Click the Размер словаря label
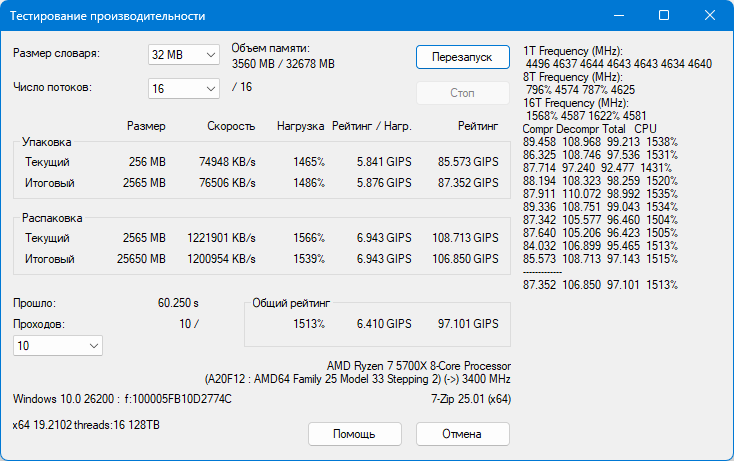Image resolution: width=734 pixels, height=461 pixels. click(x=57, y=53)
